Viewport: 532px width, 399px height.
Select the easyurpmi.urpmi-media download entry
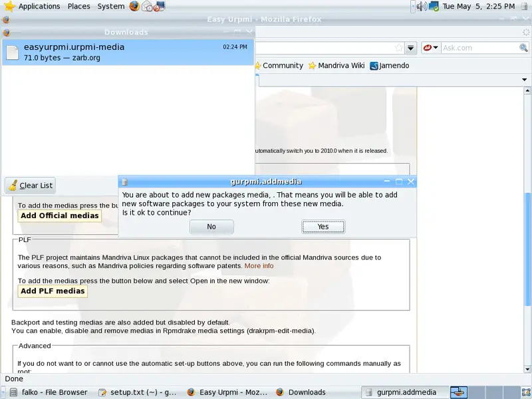coord(128,53)
